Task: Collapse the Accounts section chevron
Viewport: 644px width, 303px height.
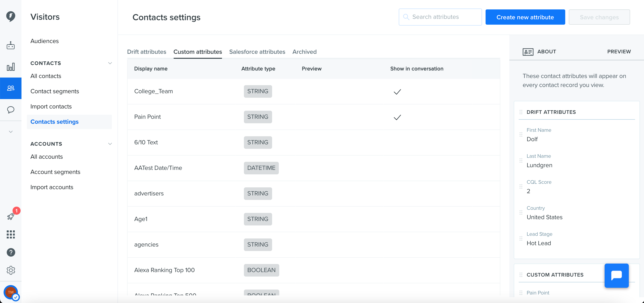Action: pyautogui.click(x=110, y=144)
